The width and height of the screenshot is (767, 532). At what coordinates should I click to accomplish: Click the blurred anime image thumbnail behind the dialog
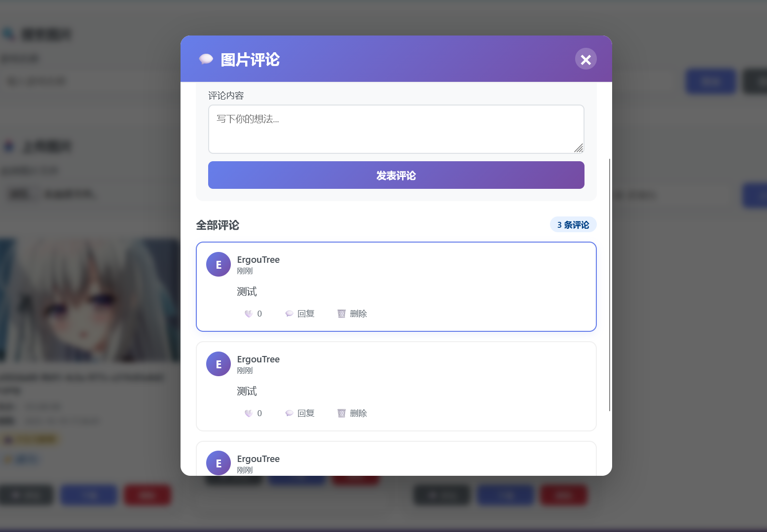[89, 301]
